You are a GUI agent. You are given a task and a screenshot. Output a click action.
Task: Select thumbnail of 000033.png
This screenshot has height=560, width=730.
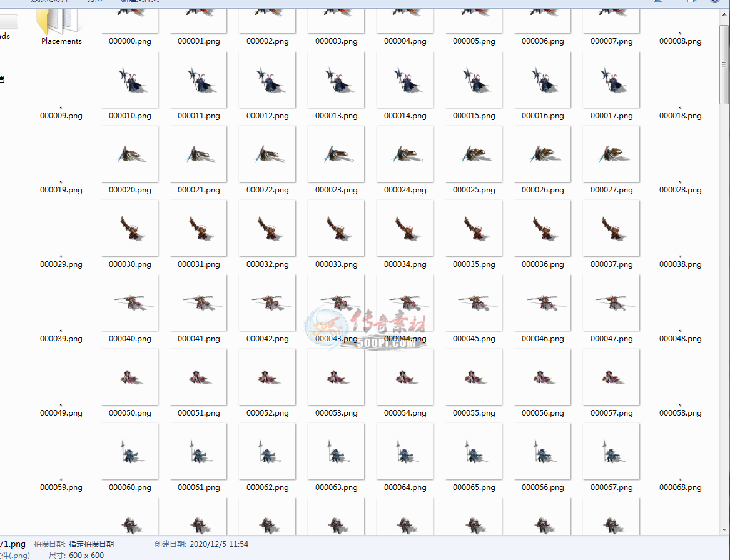[336, 228]
